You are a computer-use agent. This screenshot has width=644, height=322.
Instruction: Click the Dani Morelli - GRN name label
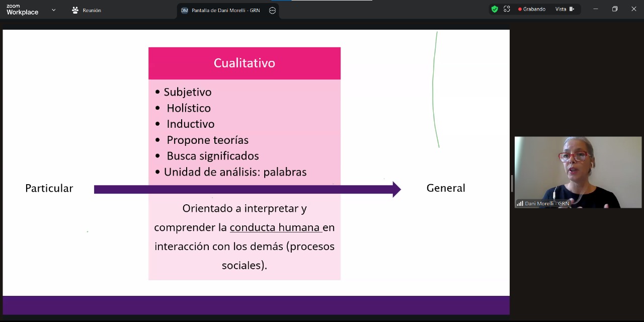[547, 204]
